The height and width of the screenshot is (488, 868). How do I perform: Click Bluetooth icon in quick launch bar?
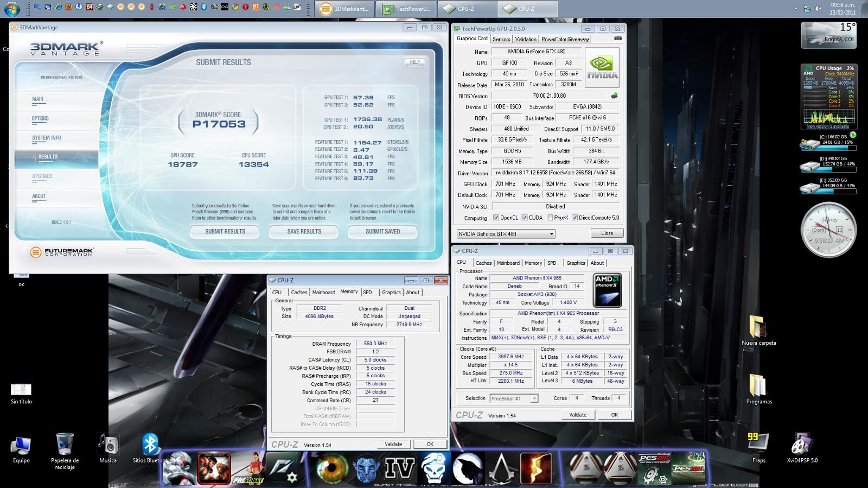(x=203, y=7)
